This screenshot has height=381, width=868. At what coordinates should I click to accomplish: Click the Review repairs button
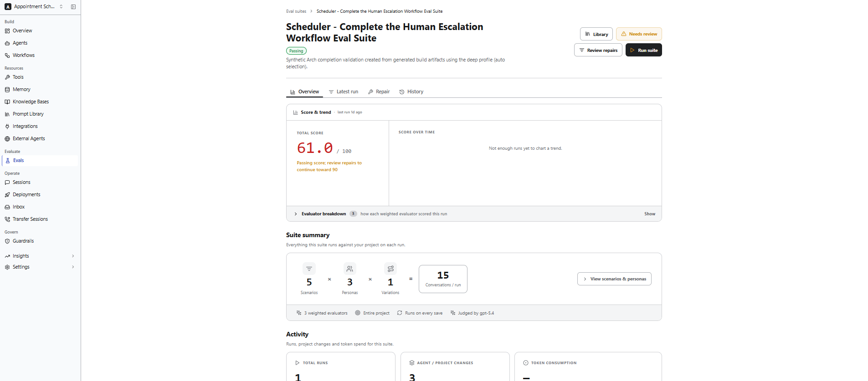point(598,50)
